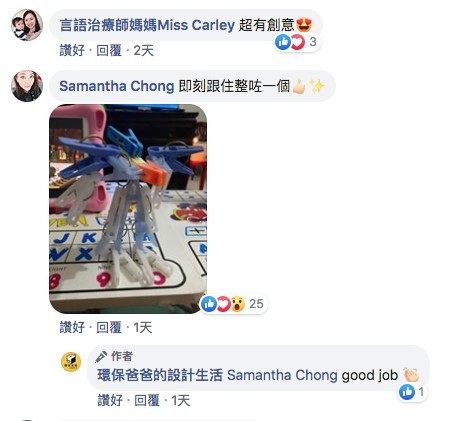
Task: Click the 作者 author pencil badge
Action: coord(115,356)
